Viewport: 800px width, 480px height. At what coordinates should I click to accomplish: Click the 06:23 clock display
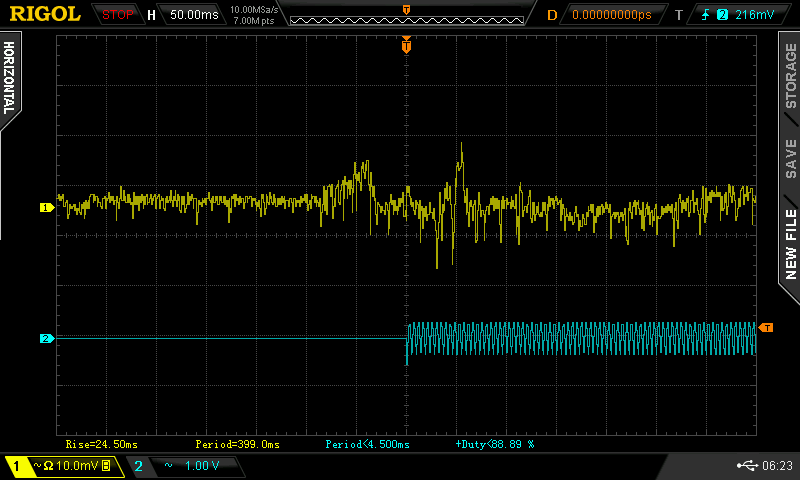pyautogui.click(x=778, y=466)
